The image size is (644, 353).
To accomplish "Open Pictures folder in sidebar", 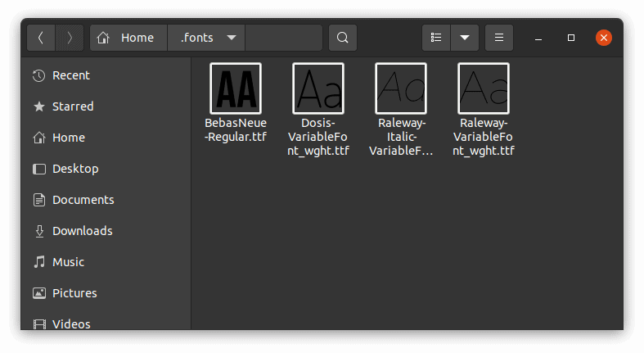I will click(x=74, y=293).
